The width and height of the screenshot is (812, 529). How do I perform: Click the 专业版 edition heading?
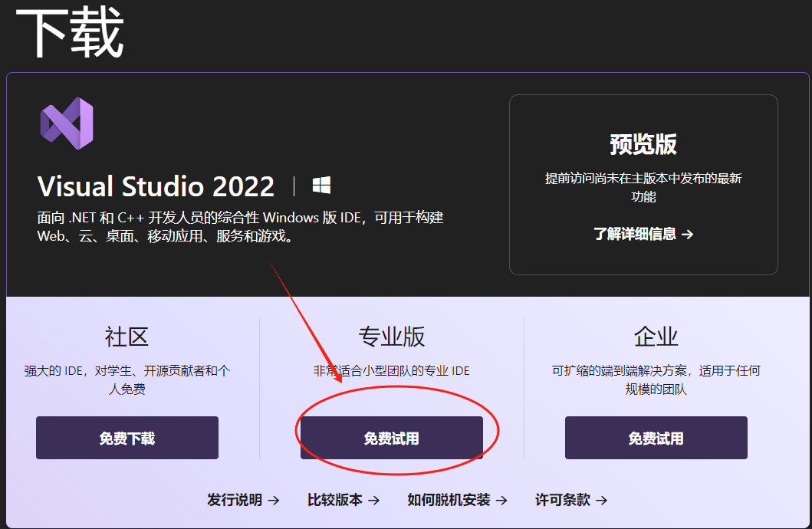pos(392,337)
